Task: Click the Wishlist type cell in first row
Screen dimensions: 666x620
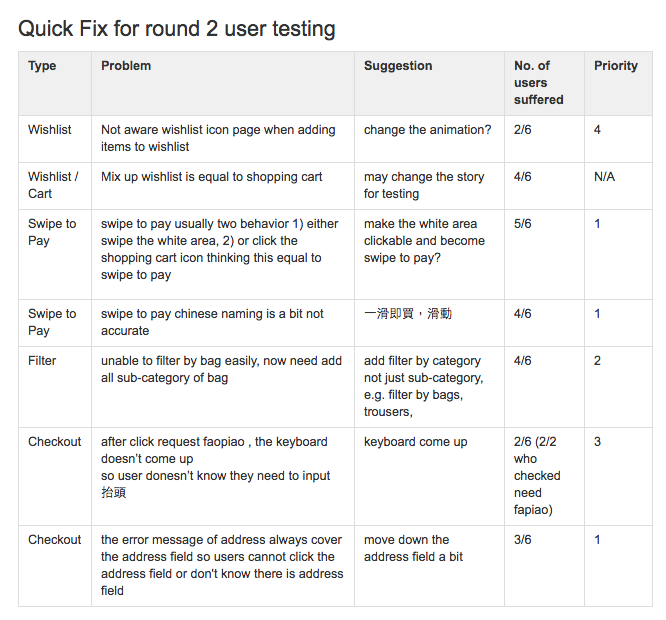Action: tap(55, 139)
